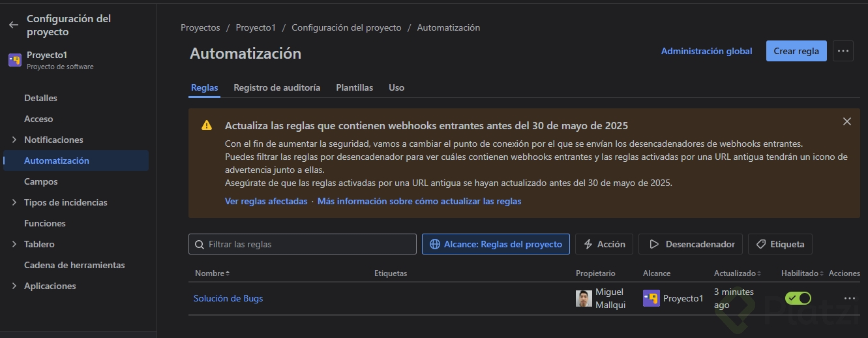This screenshot has width=868, height=338.
Task: Open the three-dots menu beside Crear regla
Action: [843, 51]
